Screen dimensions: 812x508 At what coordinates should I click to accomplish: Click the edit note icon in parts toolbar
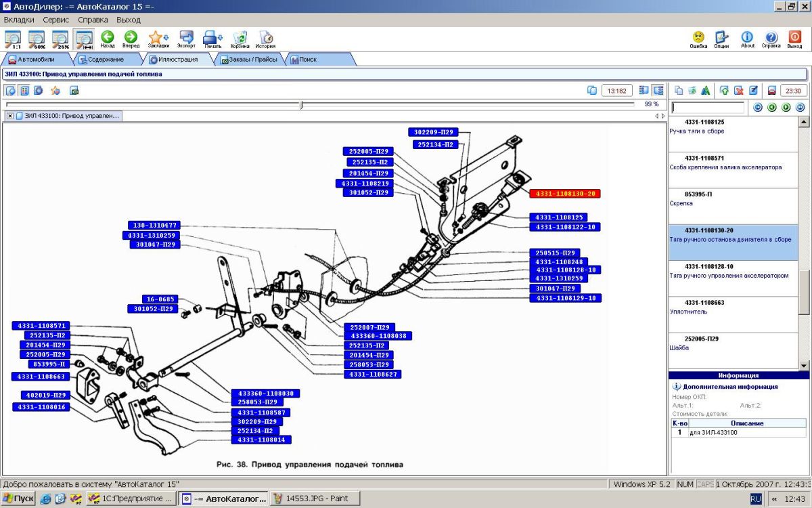click(x=752, y=90)
